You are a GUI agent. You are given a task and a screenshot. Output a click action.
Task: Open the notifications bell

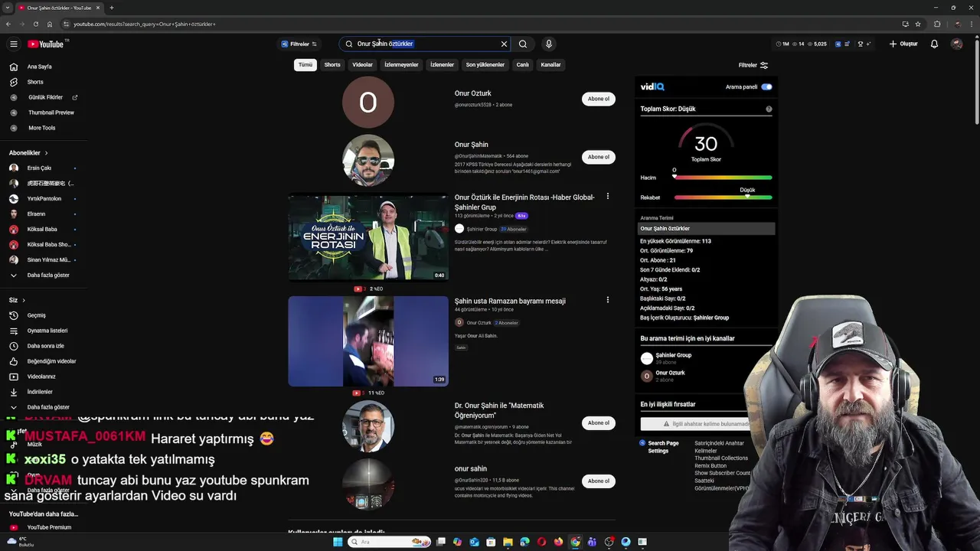934,44
